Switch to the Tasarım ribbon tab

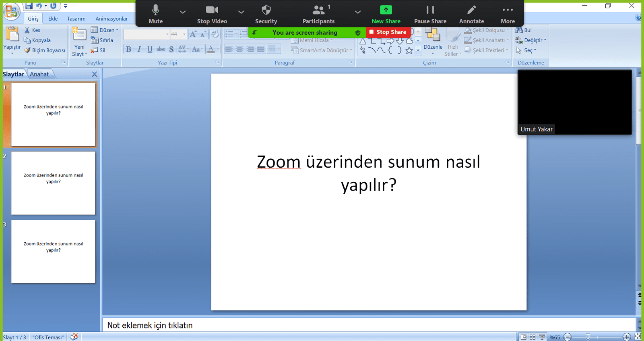tap(76, 19)
